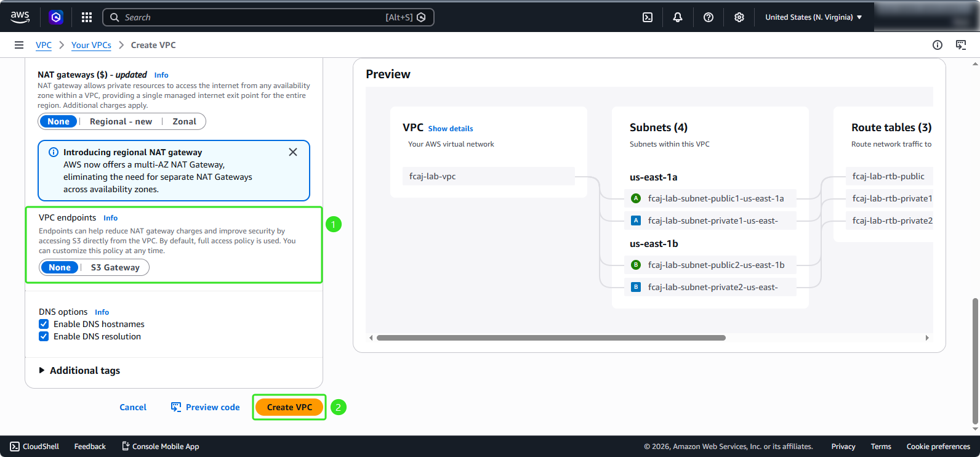Open the Terms link in the footer
This screenshot has width=980, height=457.
click(x=881, y=447)
